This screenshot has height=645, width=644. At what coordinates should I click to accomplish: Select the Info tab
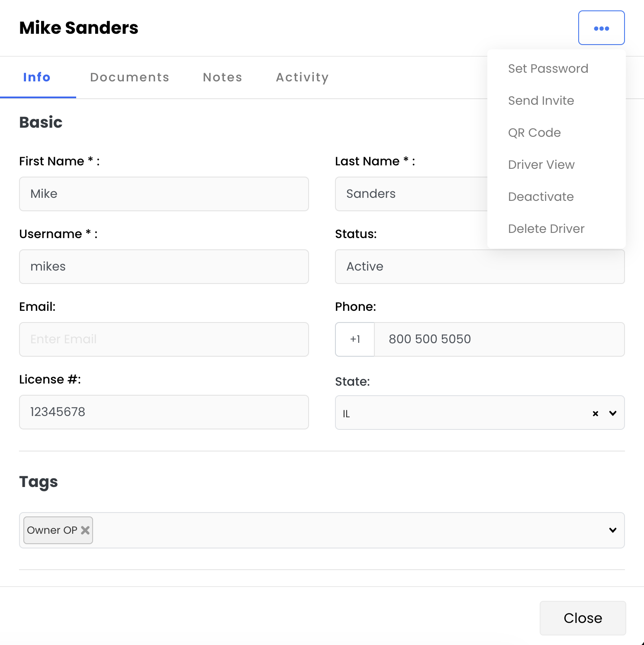tap(37, 77)
